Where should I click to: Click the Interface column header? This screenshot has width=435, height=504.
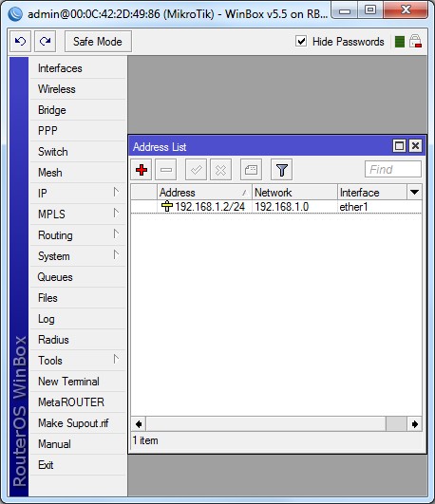(x=372, y=193)
